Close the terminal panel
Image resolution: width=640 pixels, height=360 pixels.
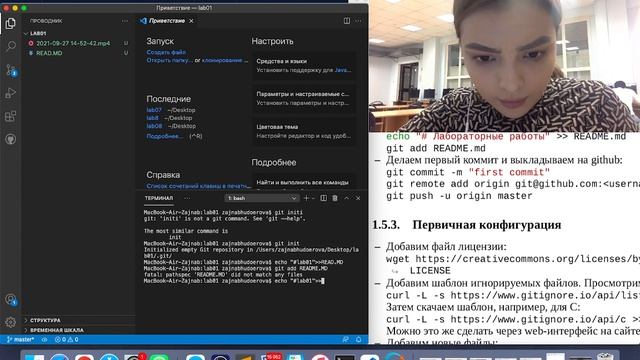[358, 198]
